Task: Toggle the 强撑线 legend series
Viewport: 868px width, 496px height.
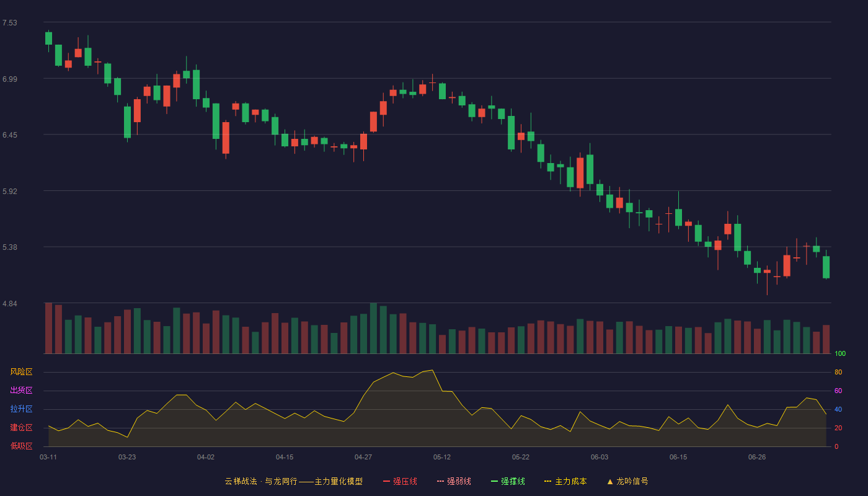Action: (508, 481)
